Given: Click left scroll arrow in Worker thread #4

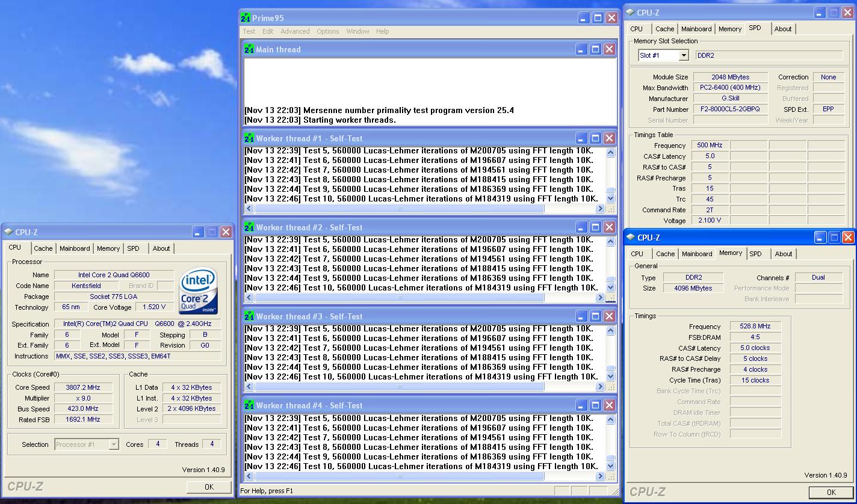Looking at the screenshot, I should [249, 476].
